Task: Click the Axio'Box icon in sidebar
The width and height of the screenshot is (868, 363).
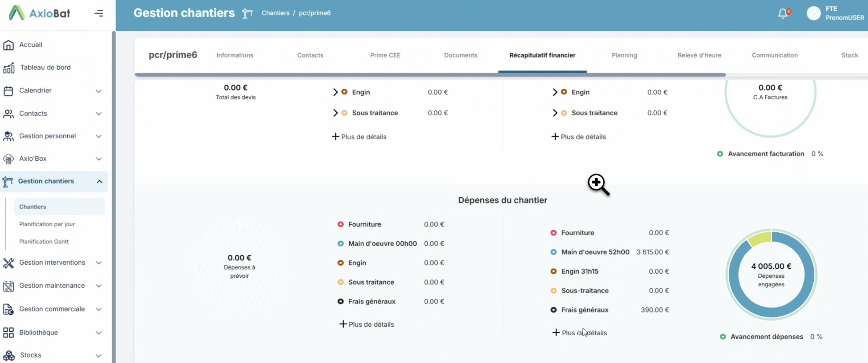Action: pyautogui.click(x=8, y=159)
